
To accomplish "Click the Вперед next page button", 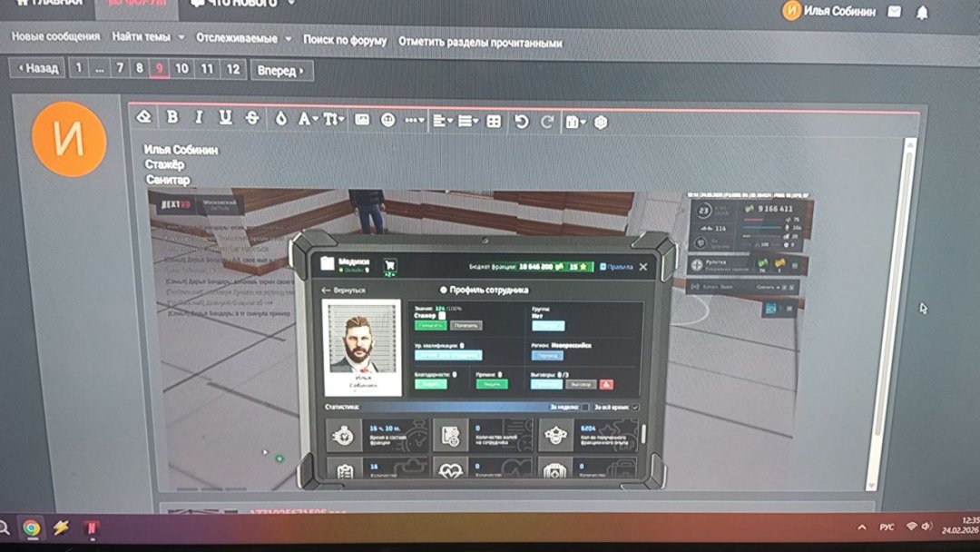I will point(280,70).
